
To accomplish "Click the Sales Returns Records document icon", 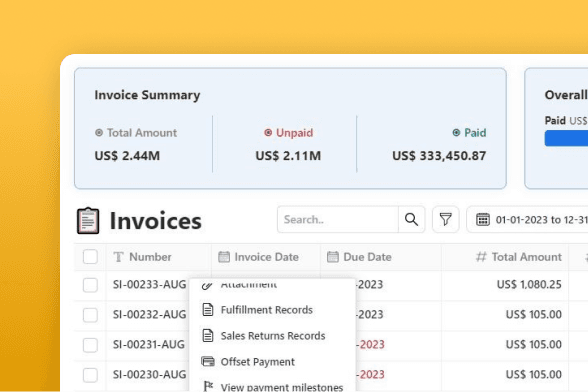I will point(208,336).
